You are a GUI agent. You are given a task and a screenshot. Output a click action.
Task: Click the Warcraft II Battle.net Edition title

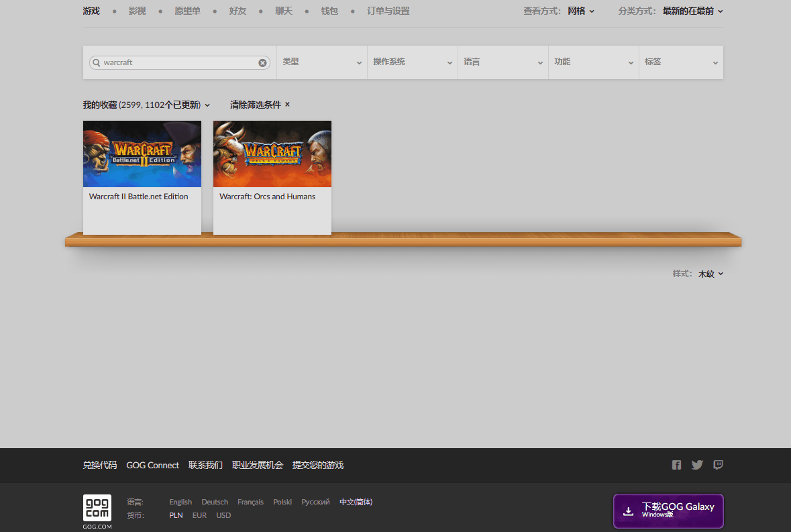(139, 197)
